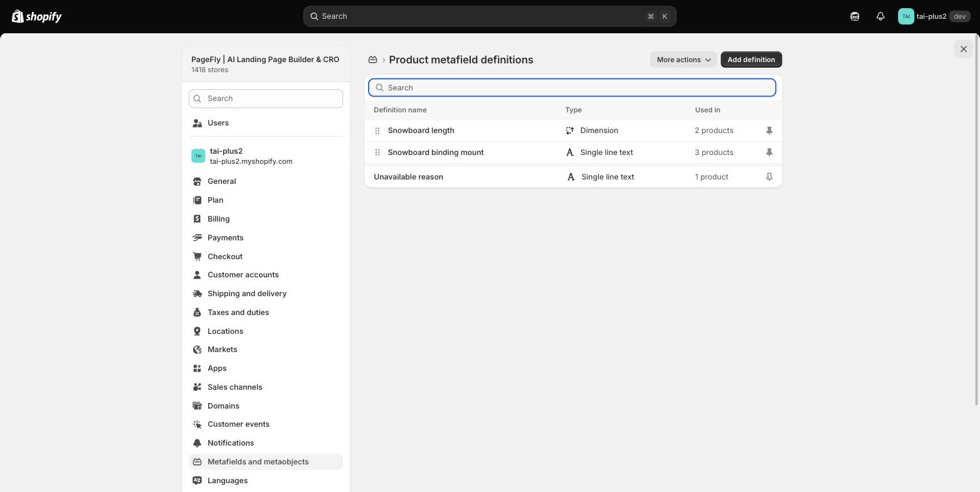Open Plan settings
The width and height of the screenshot is (980, 492).
coord(266,200)
